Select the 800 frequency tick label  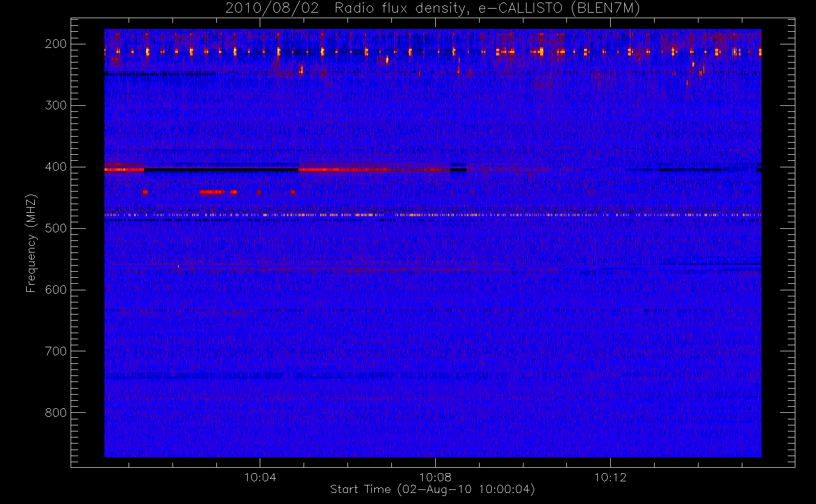tap(55, 413)
